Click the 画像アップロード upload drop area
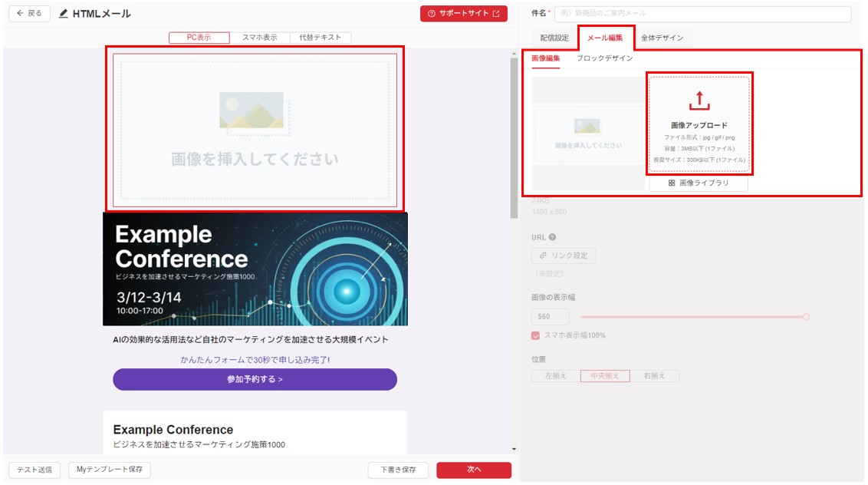 click(x=699, y=124)
